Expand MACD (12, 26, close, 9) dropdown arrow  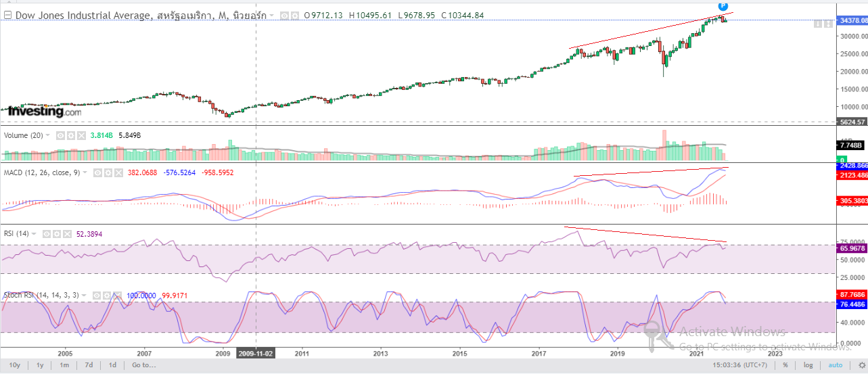pyautogui.click(x=85, y=172)
